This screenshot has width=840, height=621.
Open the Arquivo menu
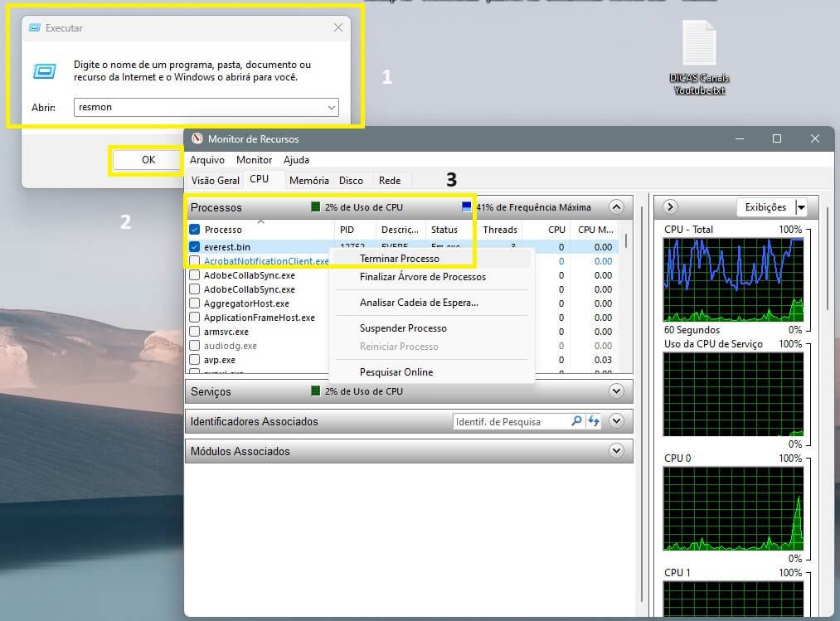click(207, 160)
